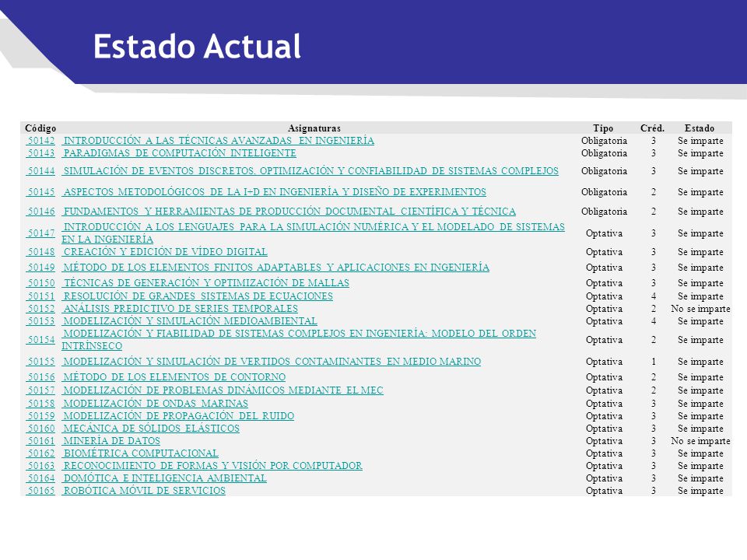Click code link 50155
The height and width of the screenshot is (560, 747).
40,362
